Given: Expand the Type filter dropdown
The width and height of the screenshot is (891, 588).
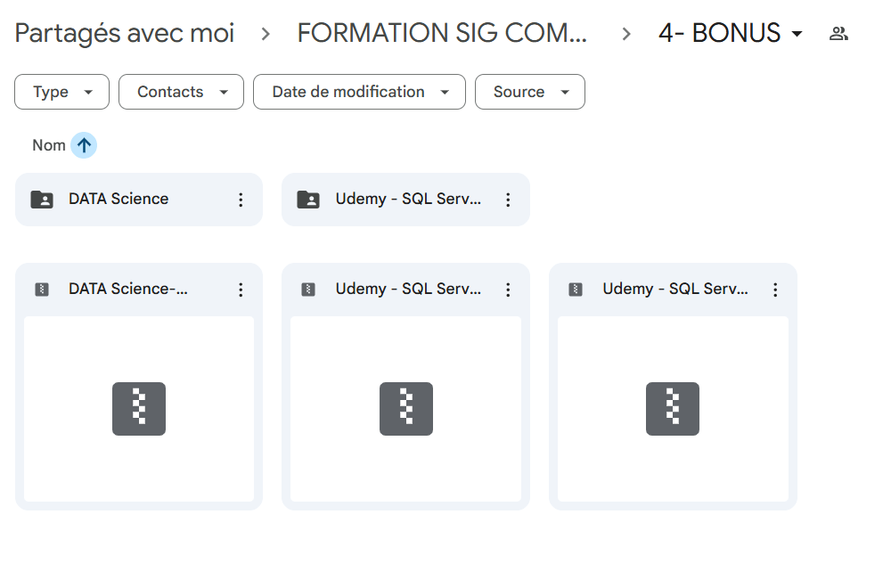Looking at the screenshot, I should point(61,92).
